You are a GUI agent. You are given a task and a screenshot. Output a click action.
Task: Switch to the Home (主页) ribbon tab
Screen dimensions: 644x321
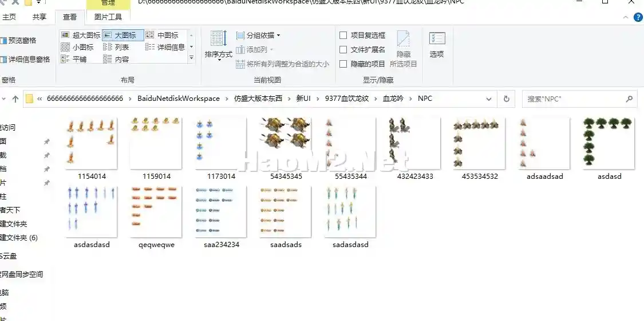9,17
